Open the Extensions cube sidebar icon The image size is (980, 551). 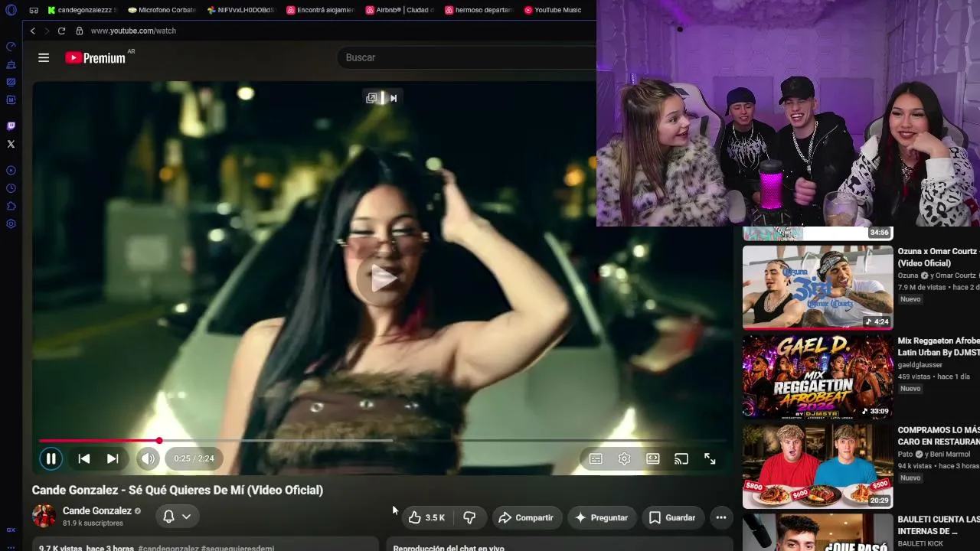pyautogui.click(x=11, y=206)
